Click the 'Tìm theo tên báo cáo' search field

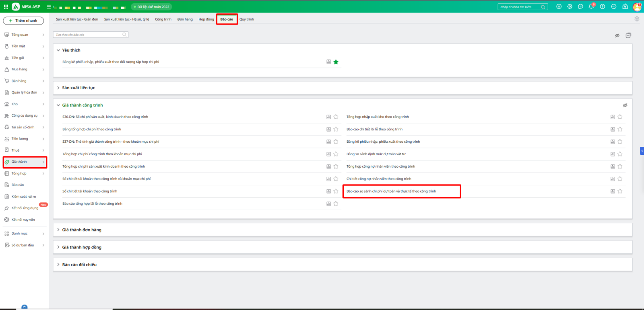coord(89,35)
